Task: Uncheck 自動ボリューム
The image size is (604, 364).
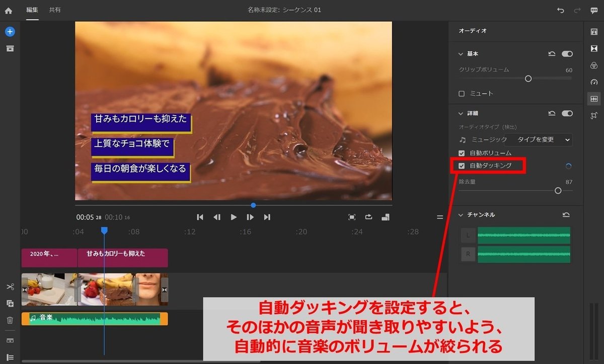Action: tap(461, 153)
